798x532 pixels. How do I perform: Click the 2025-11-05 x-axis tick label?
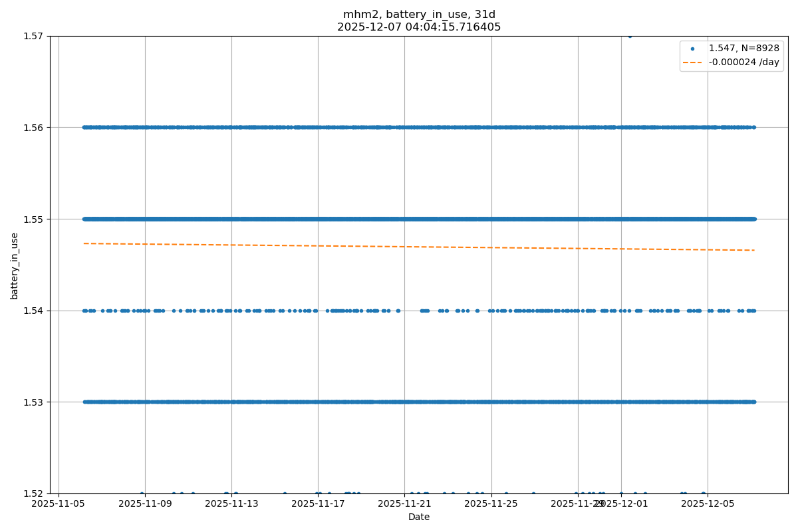click(x=59, y=504)
